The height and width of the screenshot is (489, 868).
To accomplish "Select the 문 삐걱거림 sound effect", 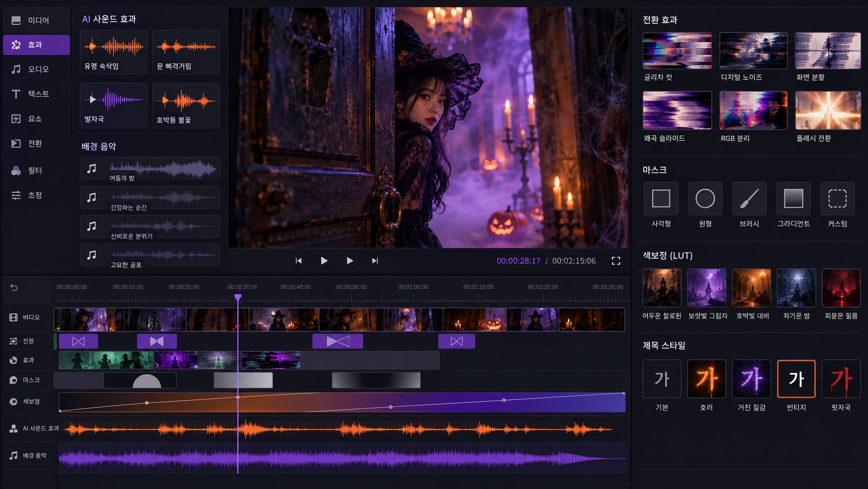I will pyautogui.click(x=186, y=52).
